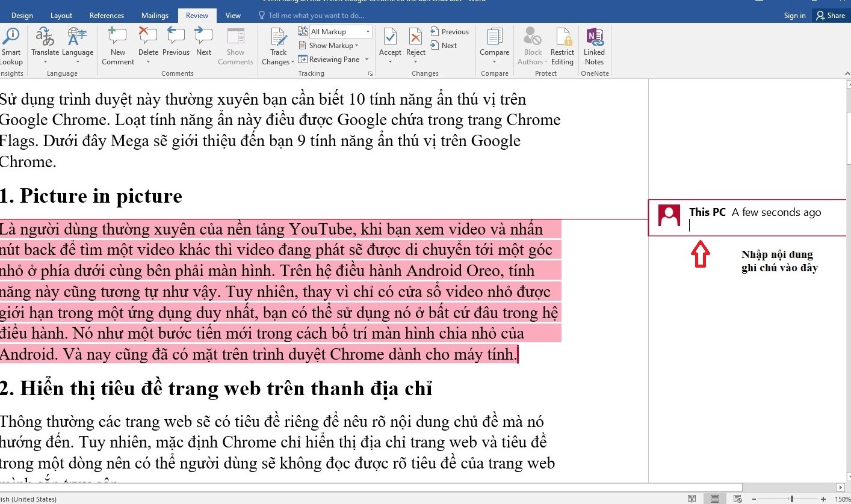Open the View tab
851x504 pixels.
pos(233,16)
